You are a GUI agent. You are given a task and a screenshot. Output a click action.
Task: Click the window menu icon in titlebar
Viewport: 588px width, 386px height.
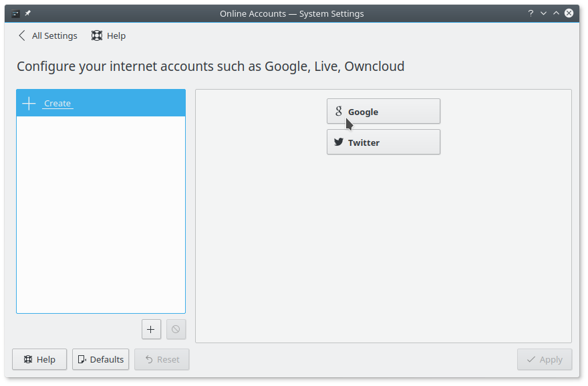tap(15, 14)
